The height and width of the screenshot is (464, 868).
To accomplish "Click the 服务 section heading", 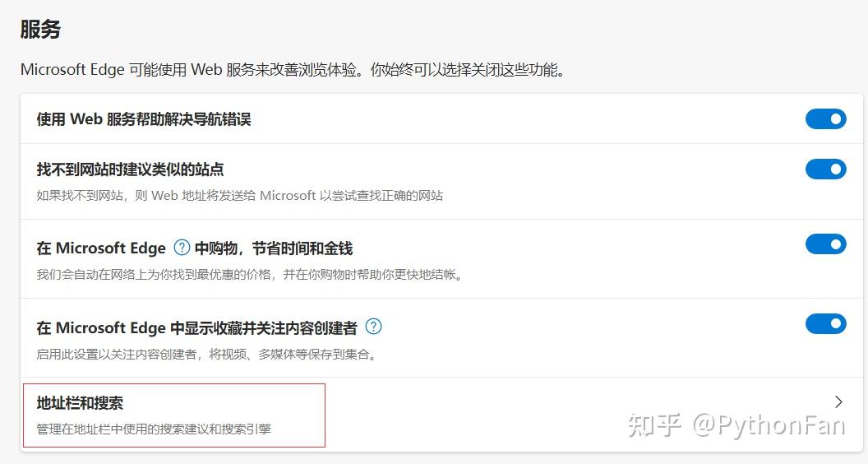I will 40,29.
